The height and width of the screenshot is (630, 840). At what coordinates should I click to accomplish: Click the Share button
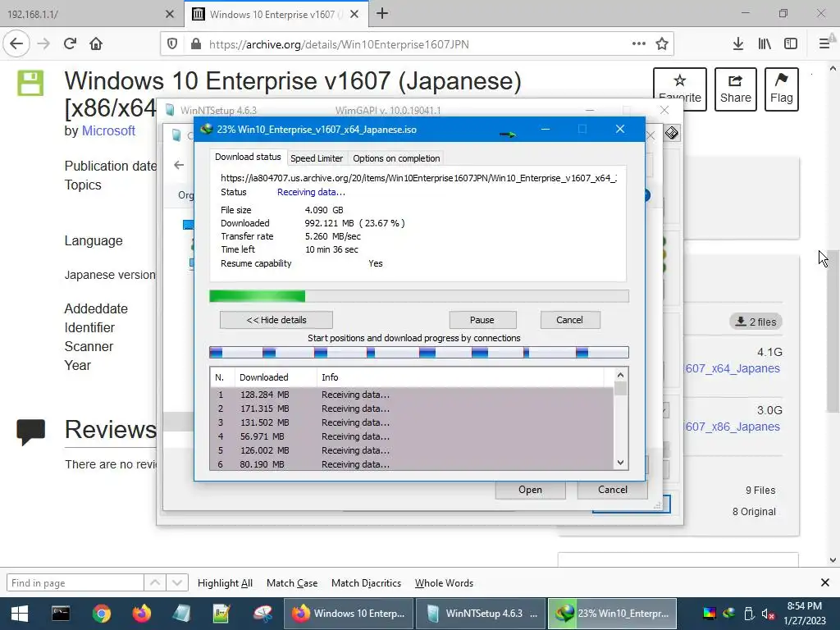coord(736,89)
